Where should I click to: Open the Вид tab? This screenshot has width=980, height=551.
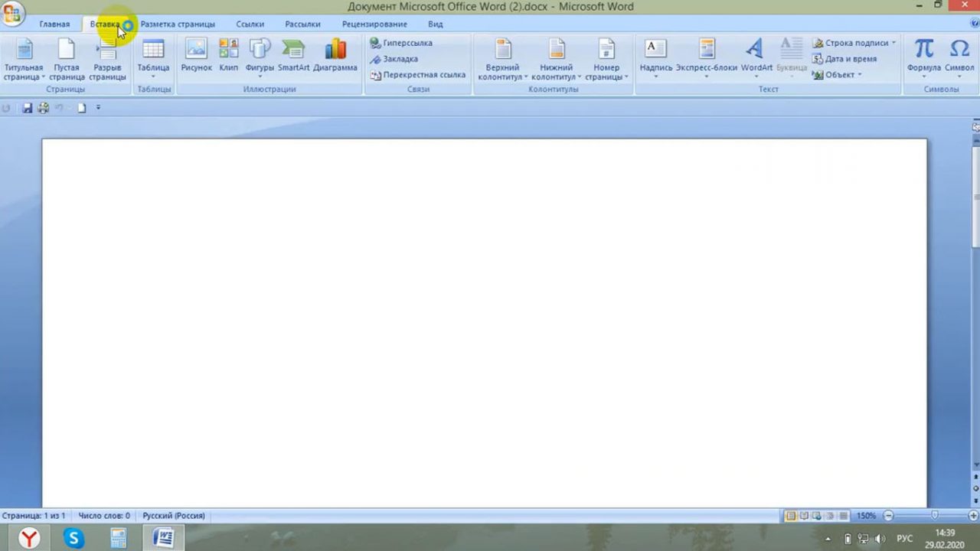point(436,24)
